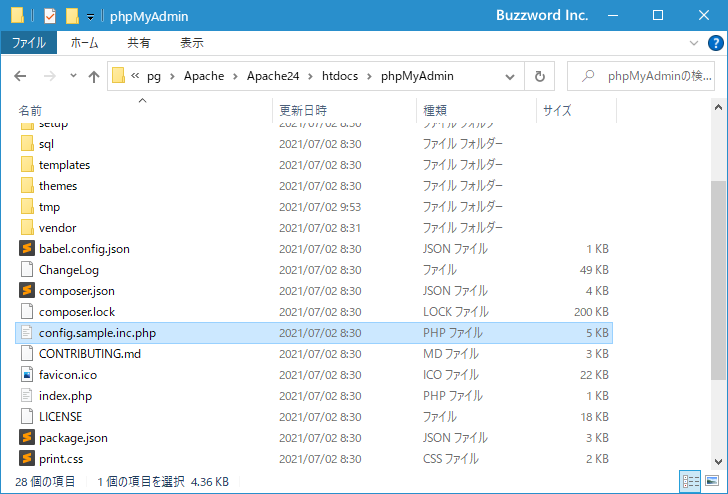Sort by the 種類 column header
This screenshot has width=728, height=494.
[x=435, y=110]
